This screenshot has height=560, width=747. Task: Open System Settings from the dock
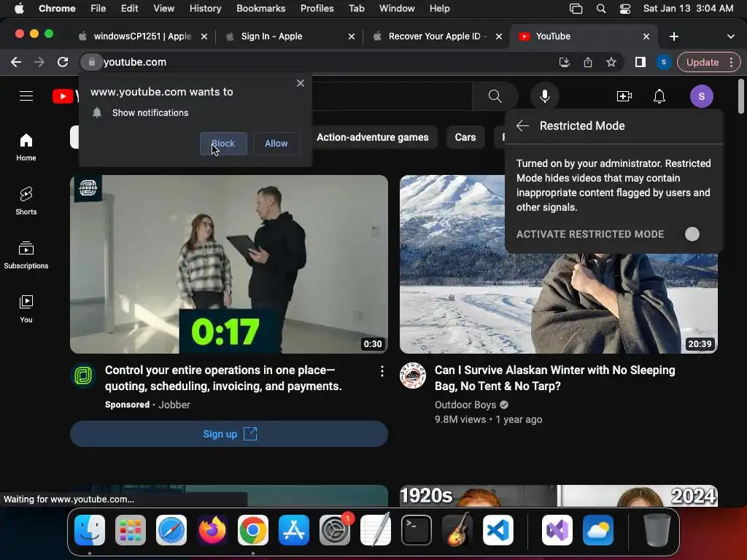point(335,530)
